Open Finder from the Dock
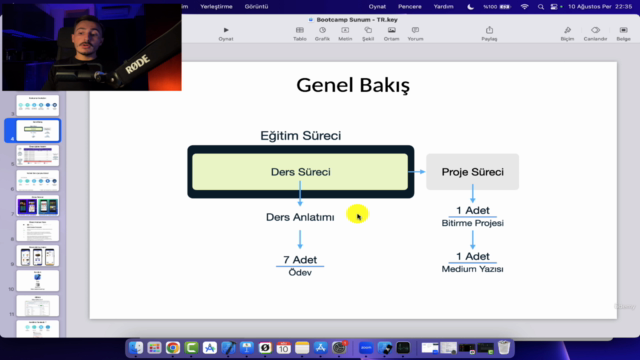640x360 pixels. [x=136, y=348]
